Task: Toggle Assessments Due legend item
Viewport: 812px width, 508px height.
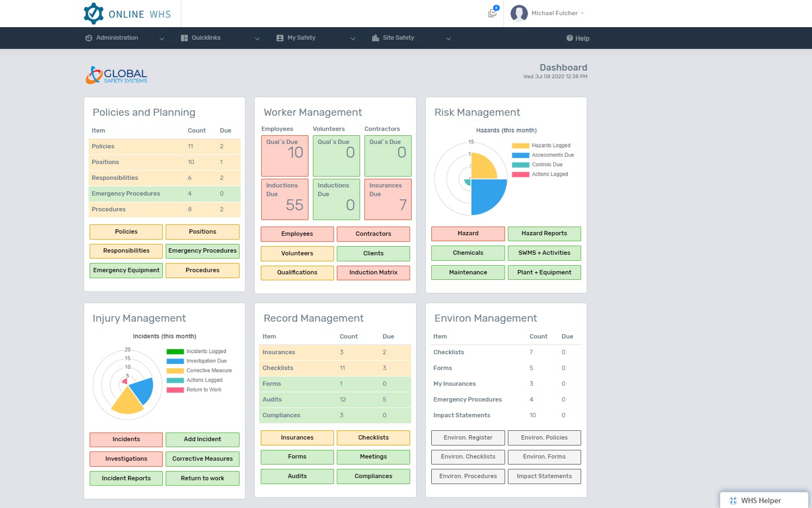Action: [520, 155]
